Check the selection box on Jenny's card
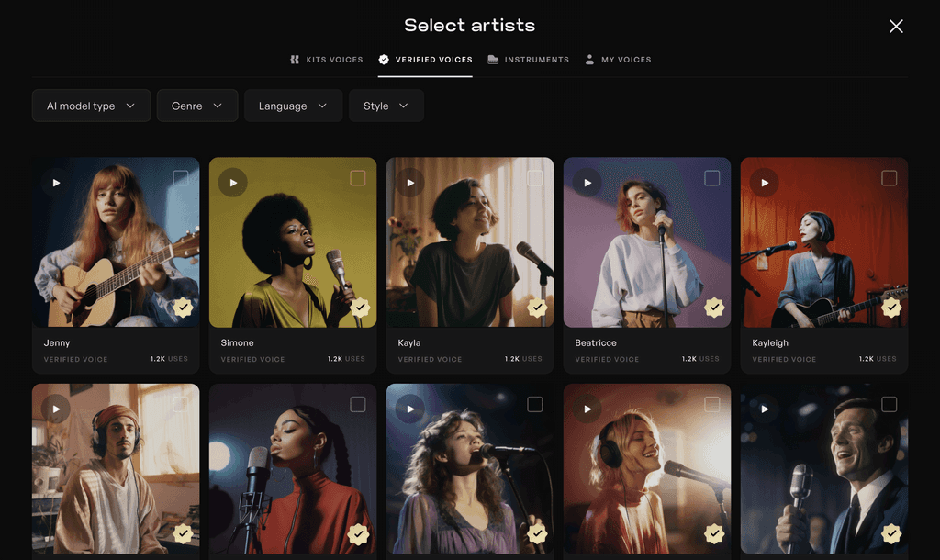The image size is (940, 560). [x=180, y=176]
